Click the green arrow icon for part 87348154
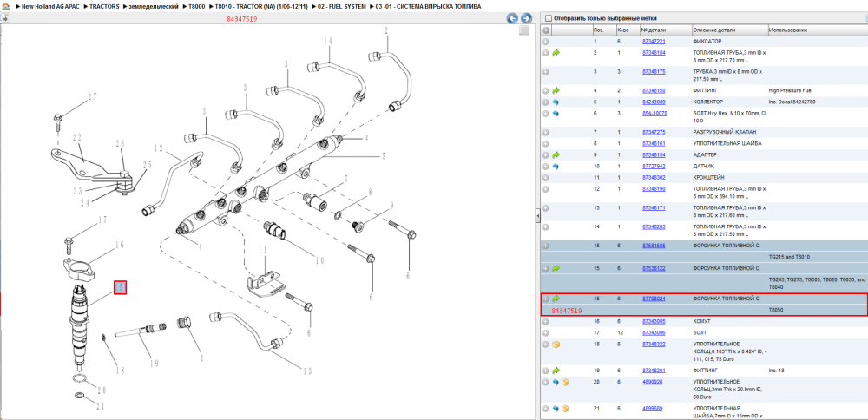The image size is (868, 420). click(x=556, y=155)
